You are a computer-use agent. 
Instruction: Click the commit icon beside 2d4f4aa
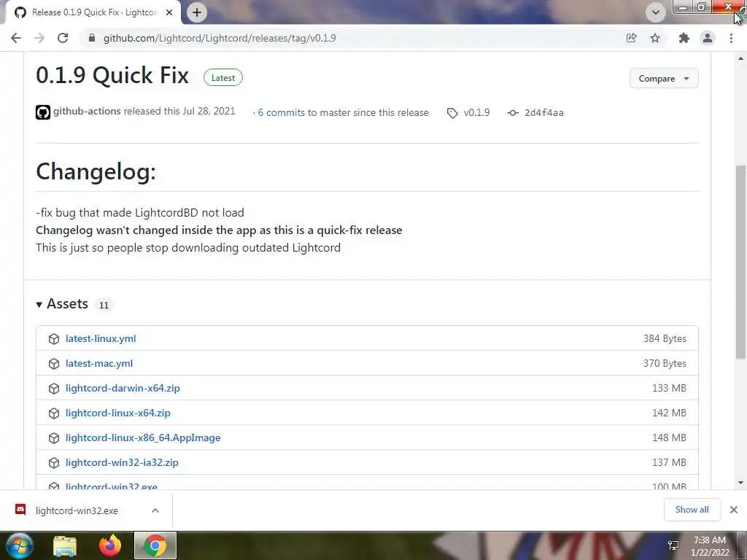[x=513, y=113]
